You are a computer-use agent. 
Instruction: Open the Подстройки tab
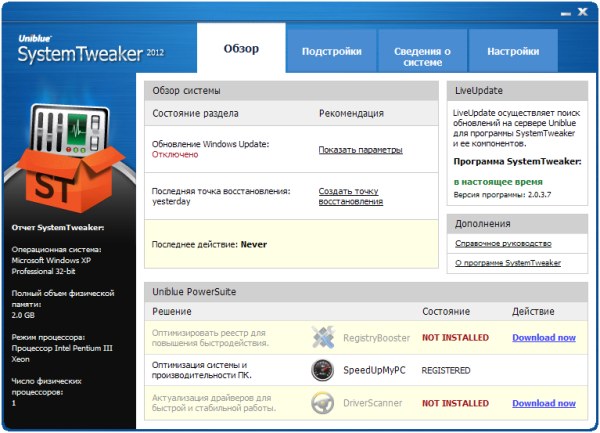pos(331,51)
